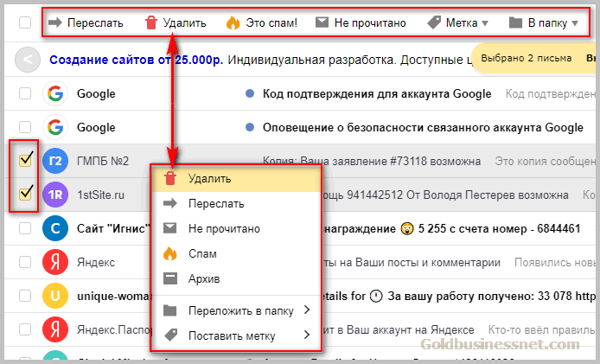Click the ГМПБ №2 sender avatar
Viewport: 600px width, 364px height.
coord(55,161)
